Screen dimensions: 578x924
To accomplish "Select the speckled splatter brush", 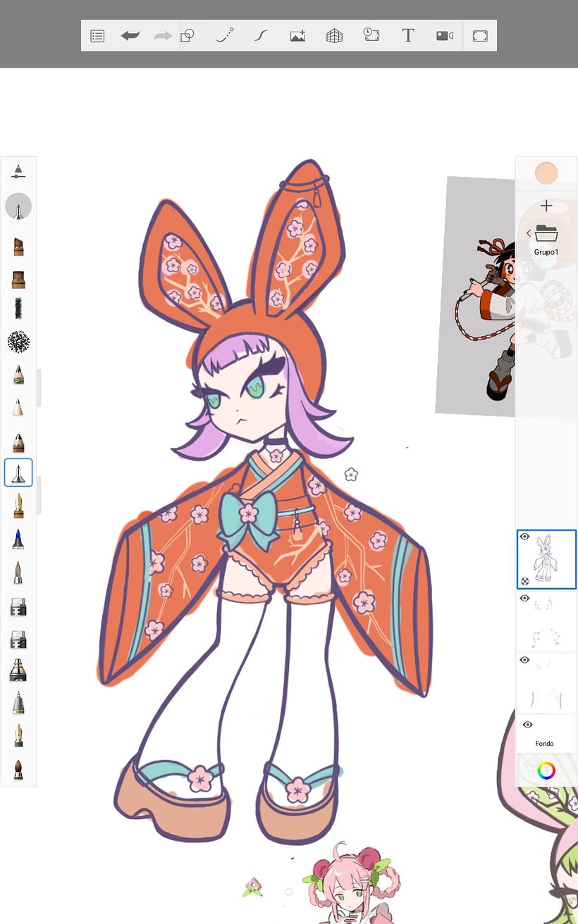I will click(18, 342).
